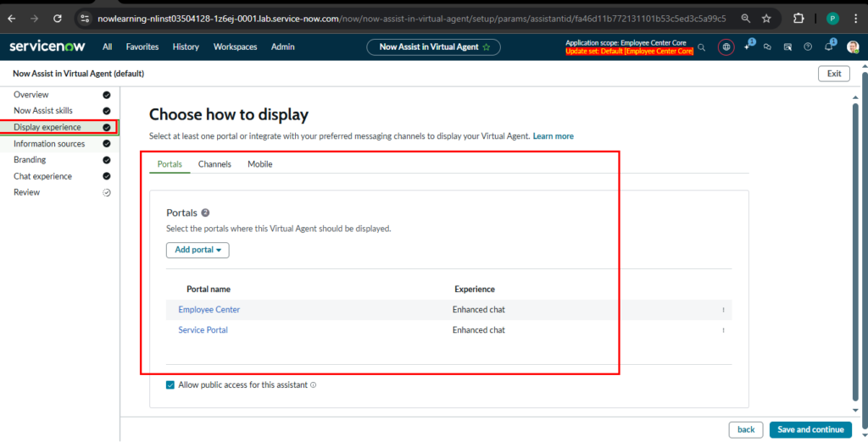Viewport: 868px width, 442px height.
Task: Open the Now Assist sparkle icon
Action: [x=748, y=47]
